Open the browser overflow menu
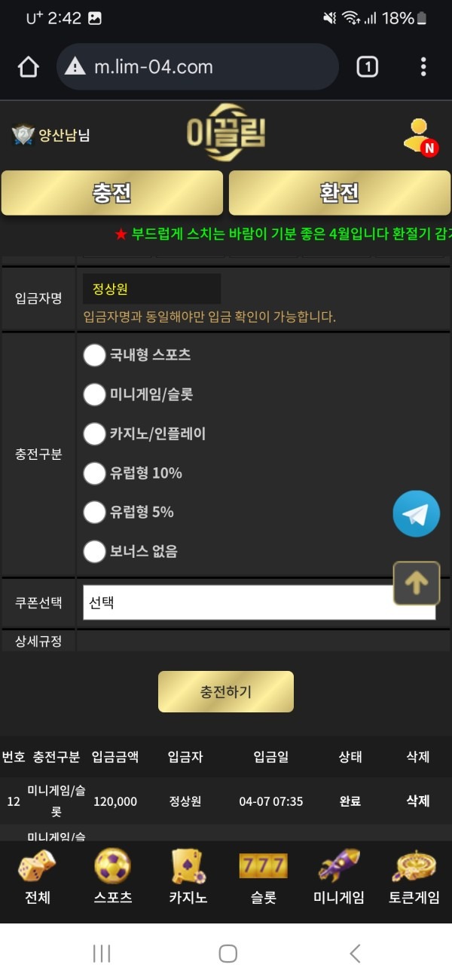Screen dimensions: 452x980 pos(424,67)
